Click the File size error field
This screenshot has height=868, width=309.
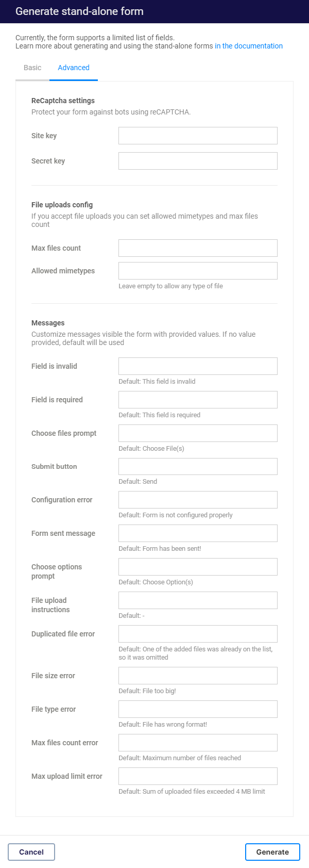[198, 676]
